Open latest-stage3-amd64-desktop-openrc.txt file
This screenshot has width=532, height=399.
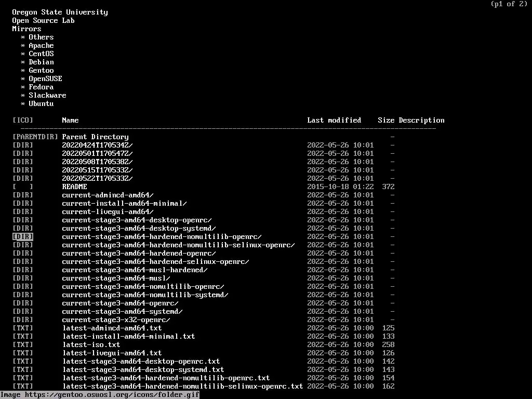click(x=141, y=362)
